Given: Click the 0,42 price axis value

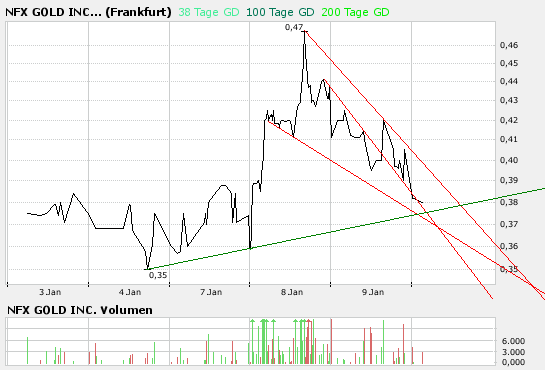Looking at the screenshot, I should point(509,120).
